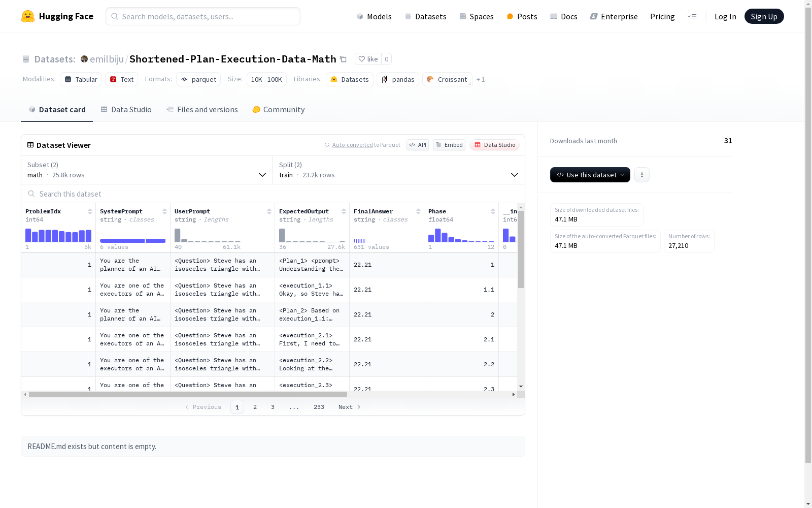
Task: Go to Spaces in the top navigation
Action: click(x=477, y=16)
